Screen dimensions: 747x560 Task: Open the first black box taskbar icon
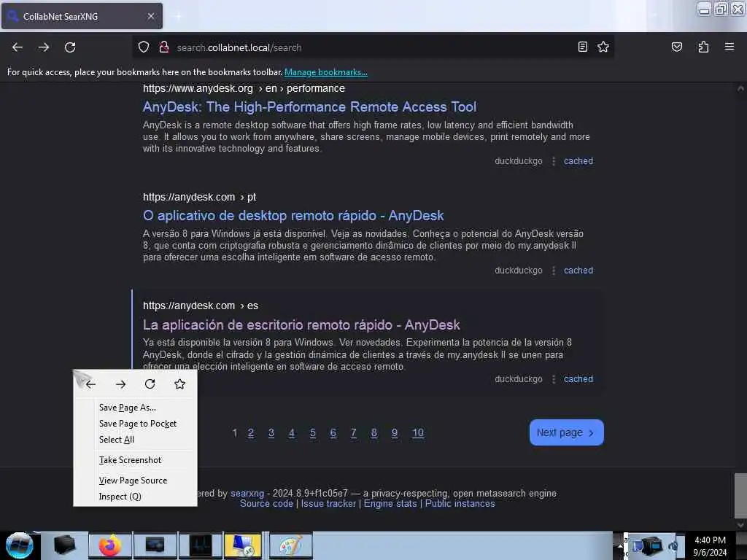(64, 545)
